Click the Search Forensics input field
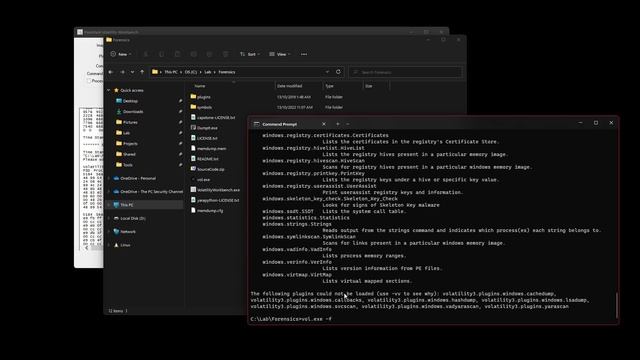The image size is (640, 360). [x=406, y=72]
